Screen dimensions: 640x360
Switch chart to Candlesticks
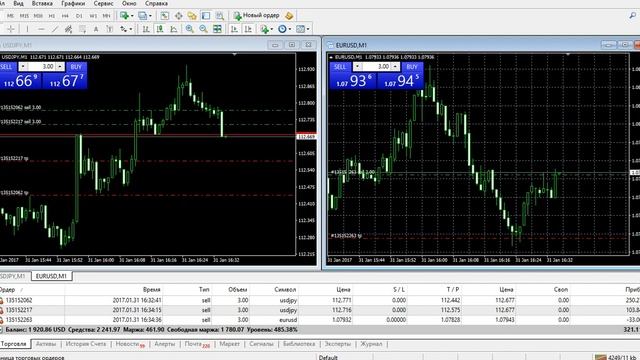point(160,29)
